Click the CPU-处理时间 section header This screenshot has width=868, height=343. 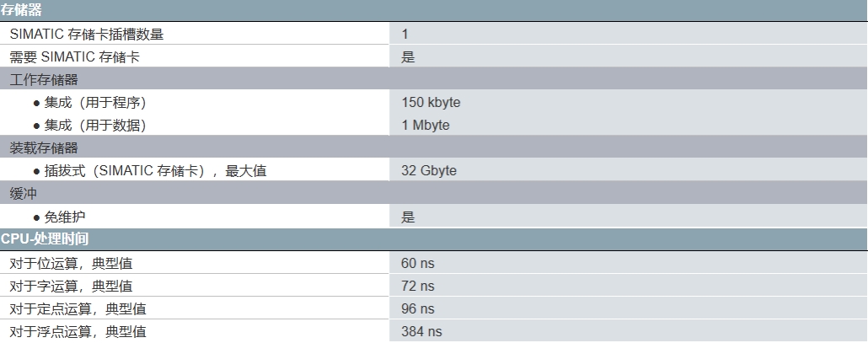pyautogui.click(x=45, y=239)
